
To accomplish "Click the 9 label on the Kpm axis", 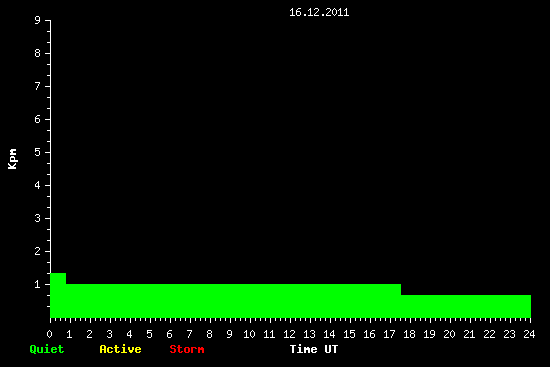I will pos(38,20).
